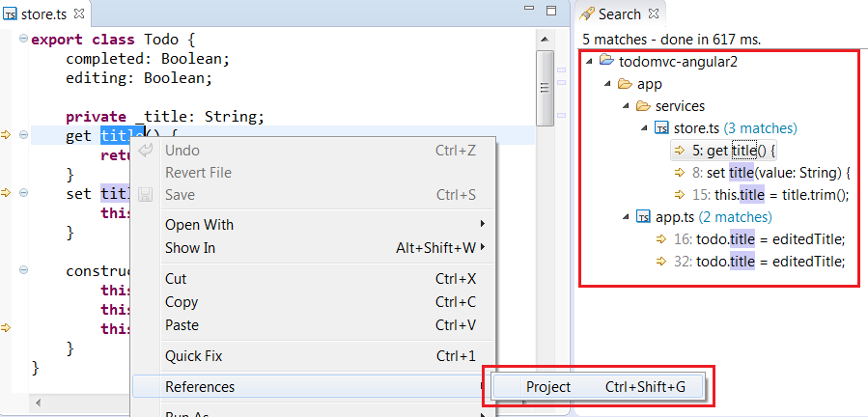Image resolution: width=868 pixels, height=417 pixels.
Task: Click the app.ts file icon in search results
Action: 644,217
